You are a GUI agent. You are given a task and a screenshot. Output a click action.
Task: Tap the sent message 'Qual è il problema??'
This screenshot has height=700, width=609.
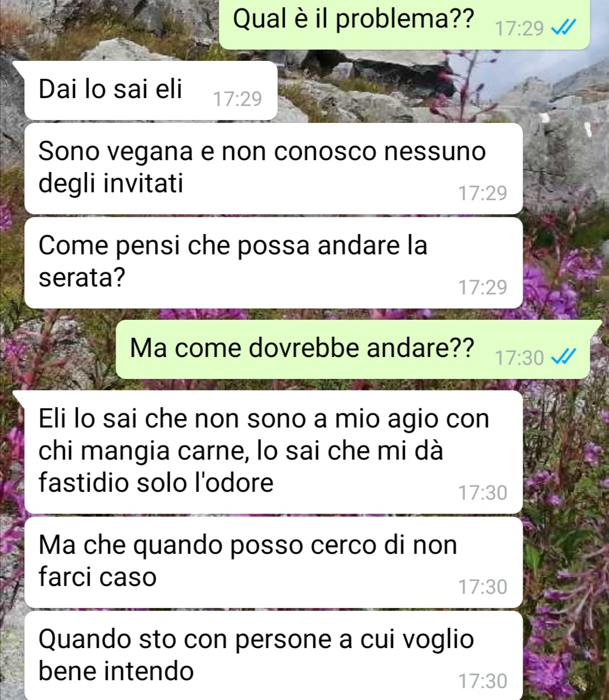404,23
